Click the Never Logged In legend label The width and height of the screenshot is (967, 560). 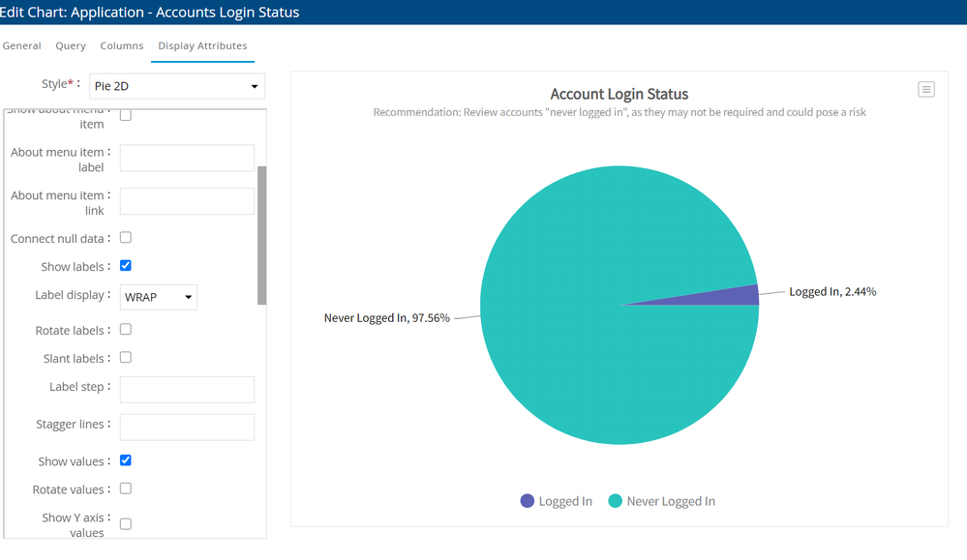[x=671, y=501]
